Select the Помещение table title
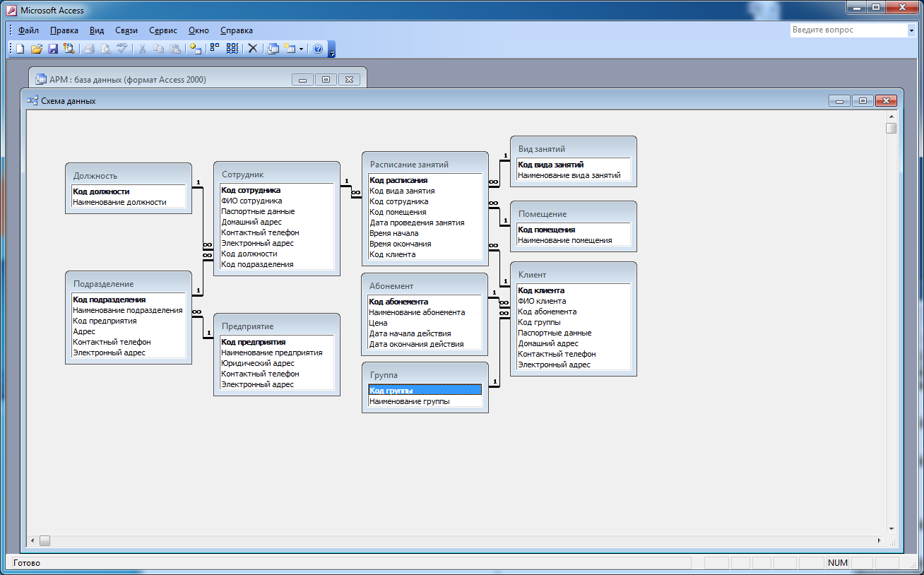 pyautogui.click(x=543, y=214)
